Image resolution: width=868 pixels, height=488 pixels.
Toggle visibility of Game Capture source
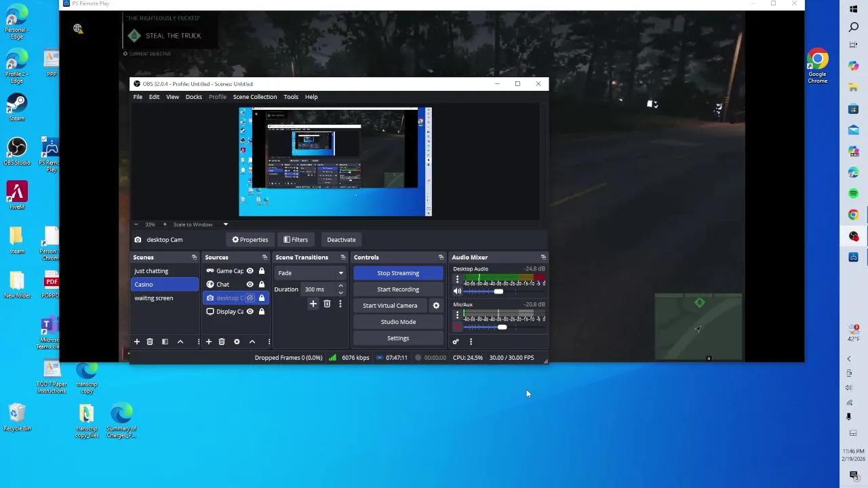[x=250, y=271]
